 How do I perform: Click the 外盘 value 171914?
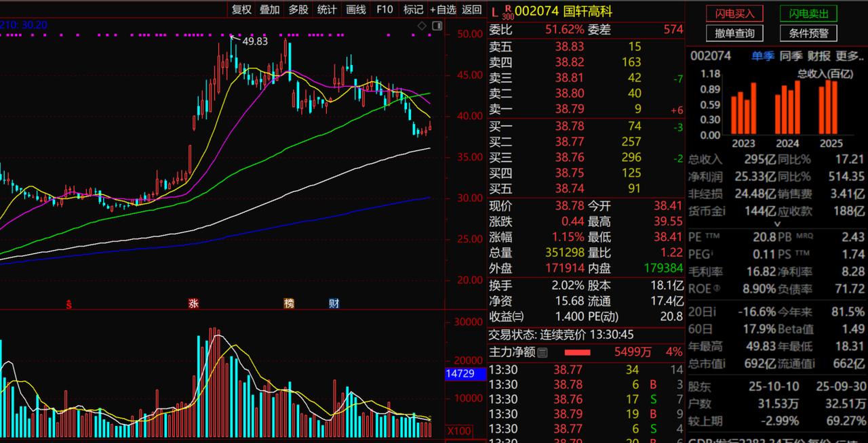[565, 268]
